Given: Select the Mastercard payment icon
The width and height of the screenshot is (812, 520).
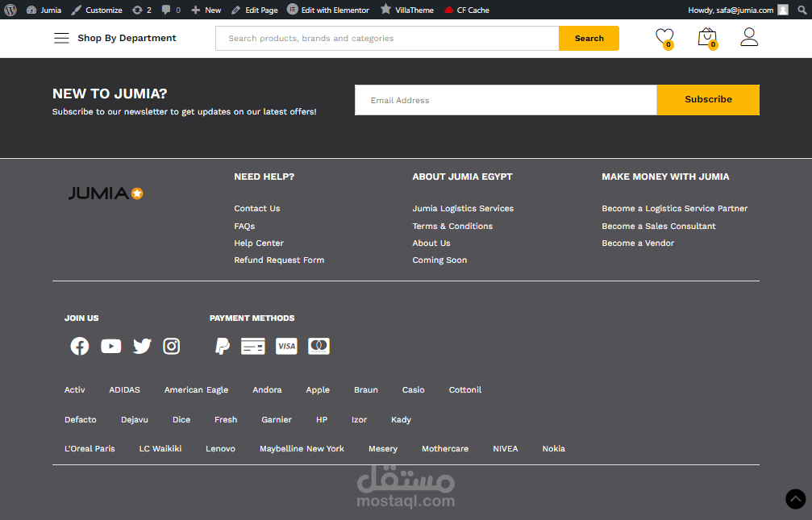Looking at the screenshot, I should coord(319,346).
